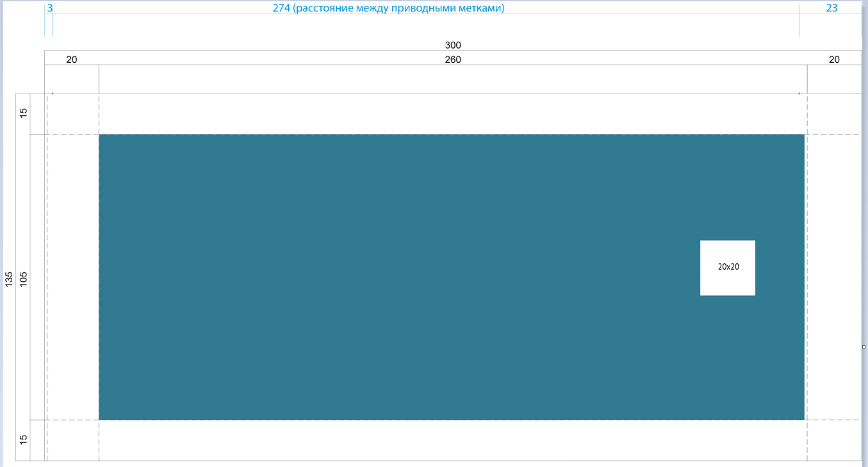Click the blue 274 registration distance text
The image size is (868, 467).
coord(389,8)
